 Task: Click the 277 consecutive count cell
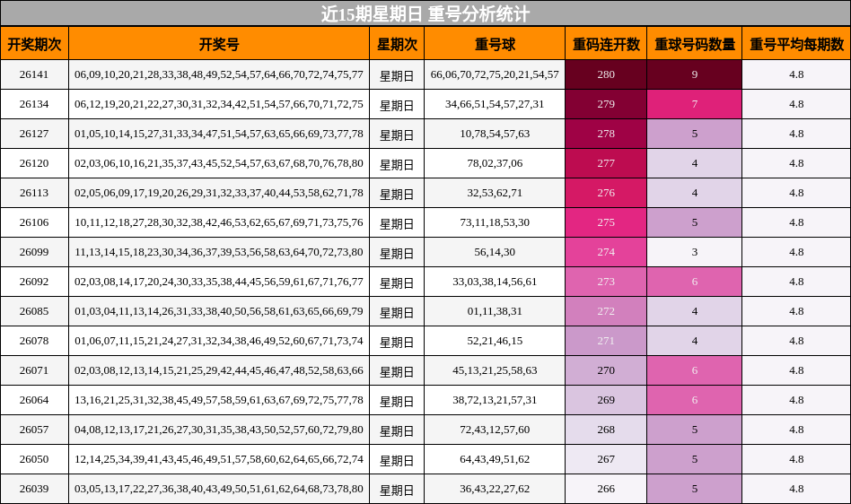click(606, 163)
